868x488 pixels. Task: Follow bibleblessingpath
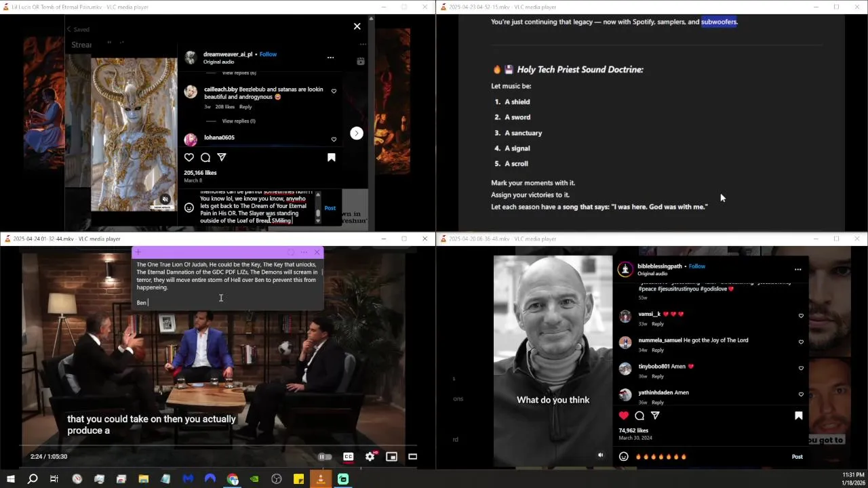click(697, 266)
